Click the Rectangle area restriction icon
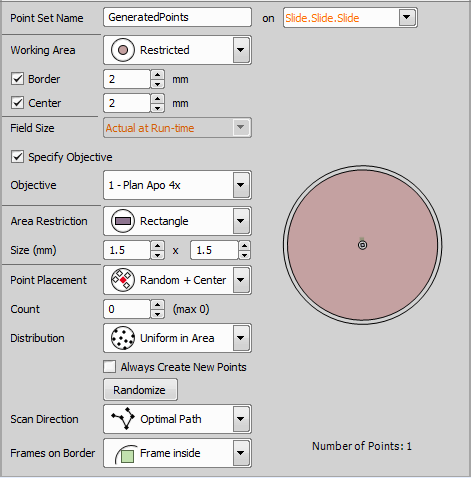 click(x=123, y=221)
